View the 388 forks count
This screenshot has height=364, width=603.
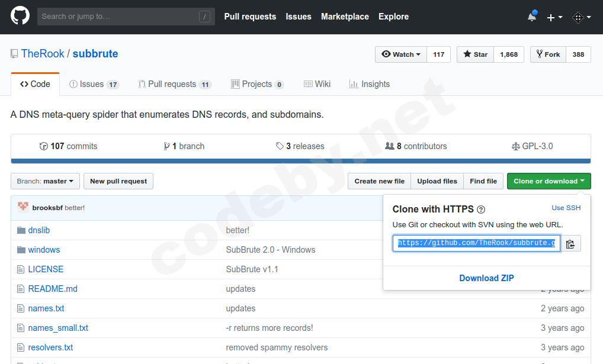pos(578,54)
